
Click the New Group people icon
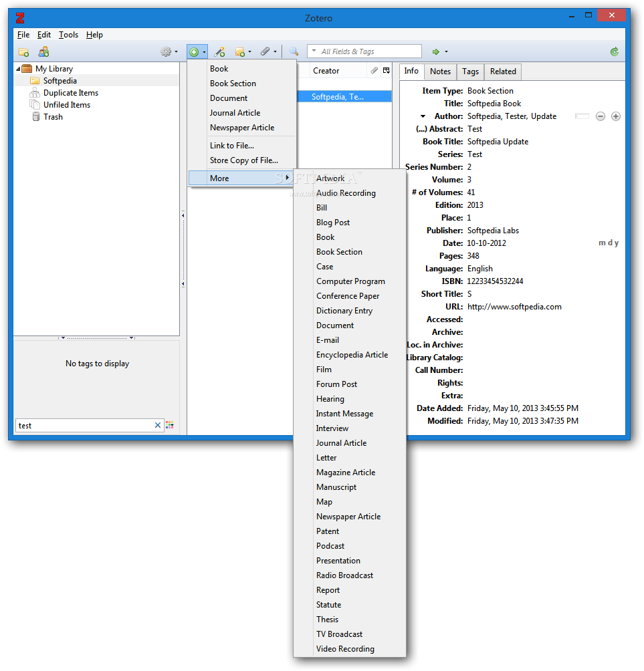coord(43,51)
